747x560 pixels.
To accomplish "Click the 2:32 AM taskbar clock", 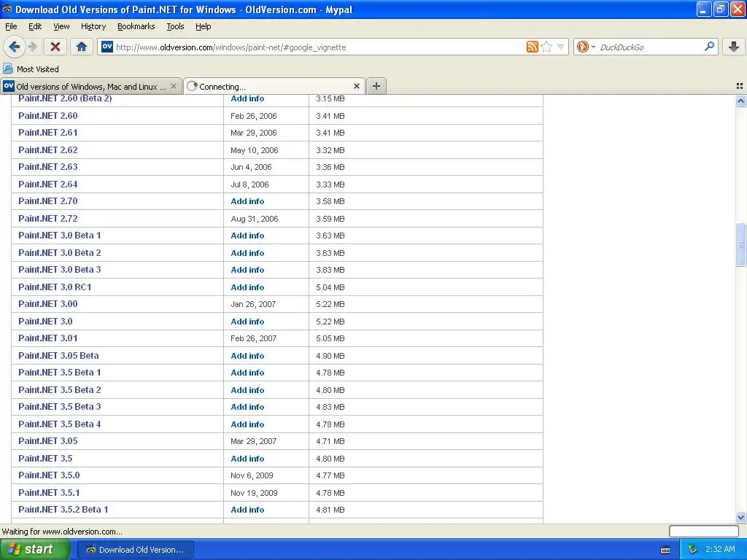I will tap(720, 550).
